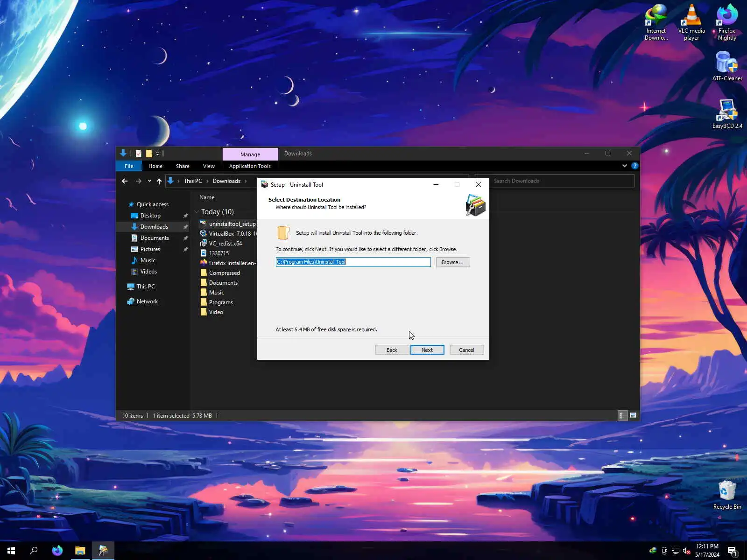
Task: Select the VLC media player desktop icon
Action: [x=691, y=23]
